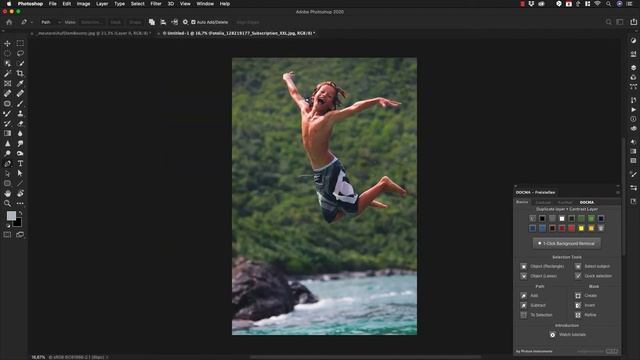This screenshot has height=360, width=640.
Task: Open the pen options gear icon
Action: 185,22
